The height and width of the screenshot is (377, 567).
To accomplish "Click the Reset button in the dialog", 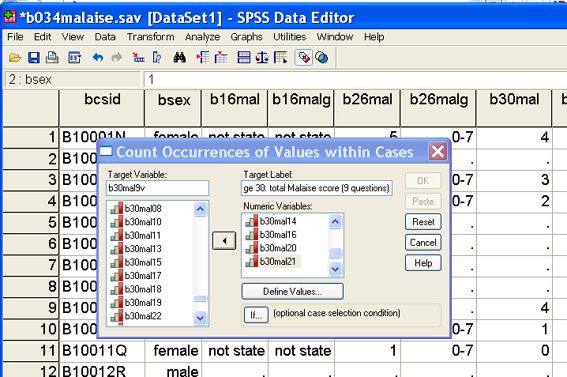I will (423, 222).
